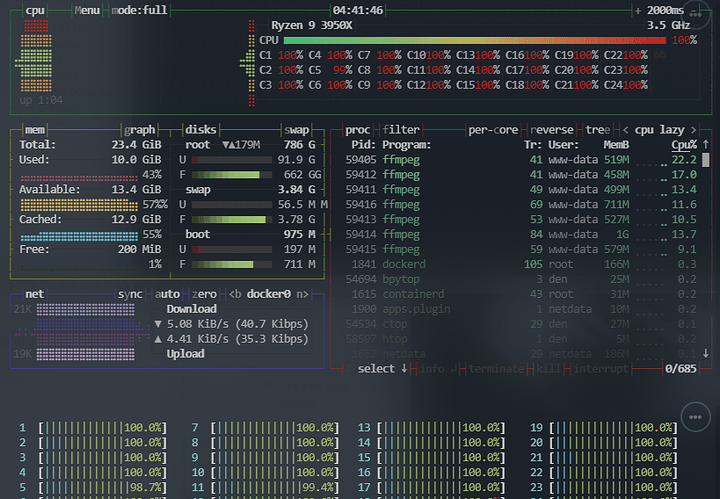Click the process filter field
Viewport: 720px width, 499px height.
(401, 130)
